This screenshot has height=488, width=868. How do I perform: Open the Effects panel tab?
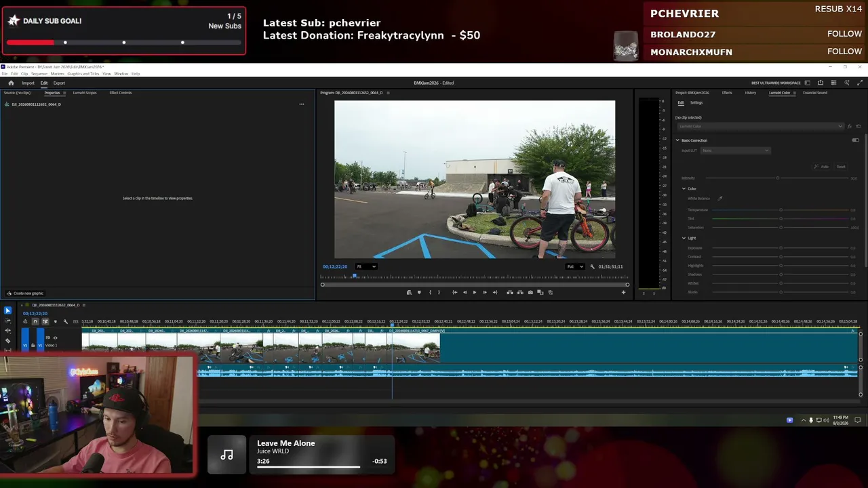[727, 93]
